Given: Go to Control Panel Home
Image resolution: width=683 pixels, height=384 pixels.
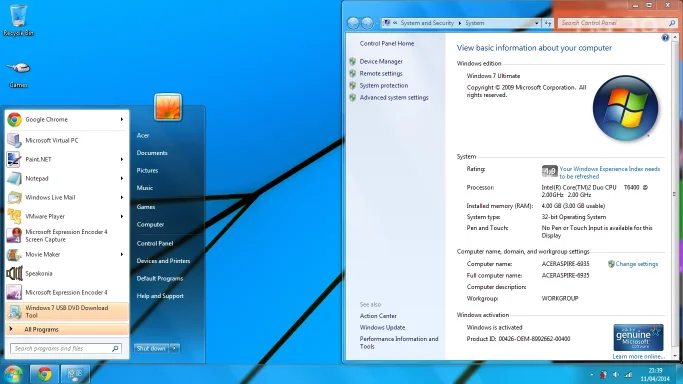Looking at the screenshot, I should tap(387, 44).
